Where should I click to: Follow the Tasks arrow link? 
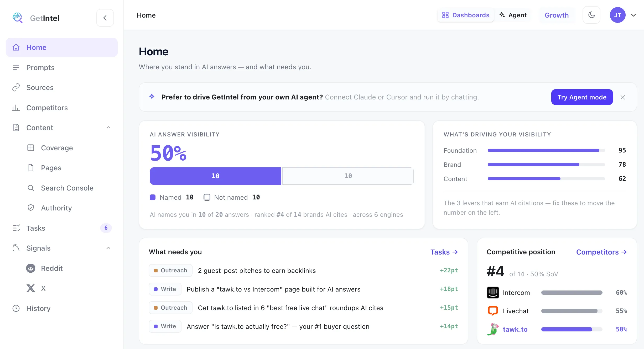pos(444,252)
